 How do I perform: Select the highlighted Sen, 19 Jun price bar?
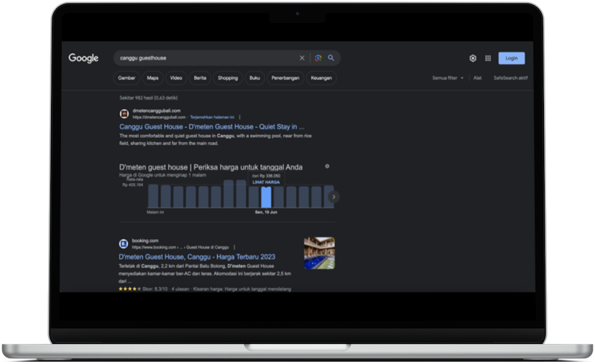pyautogui.click(x=267, y=197)
